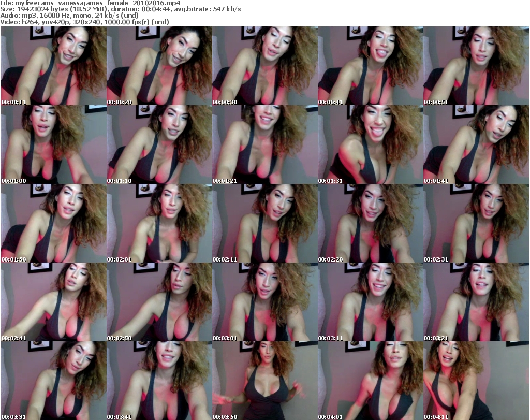The width and height of the screenshot is (530, 420).
Task: Open the thumbnail frame stamped 00:01:41
Action: [x=476, y=144]
